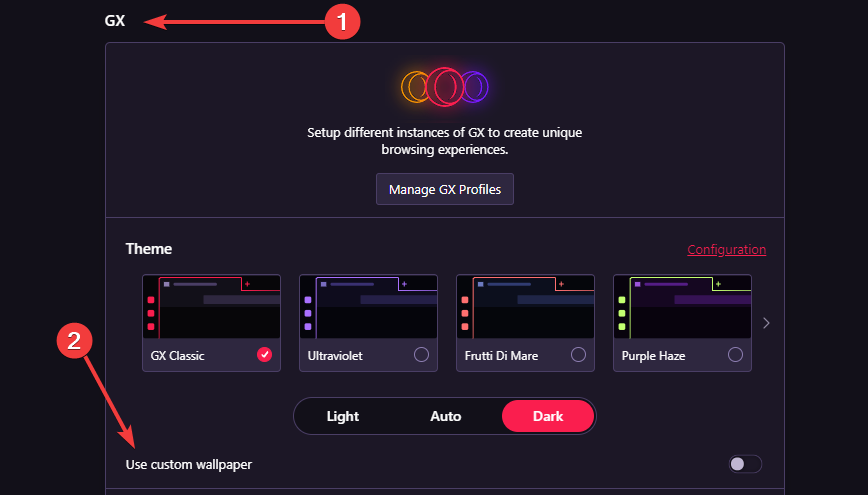
Task: Switch to Auto mode
Action: pyautogui.click(x=446, y=416)
